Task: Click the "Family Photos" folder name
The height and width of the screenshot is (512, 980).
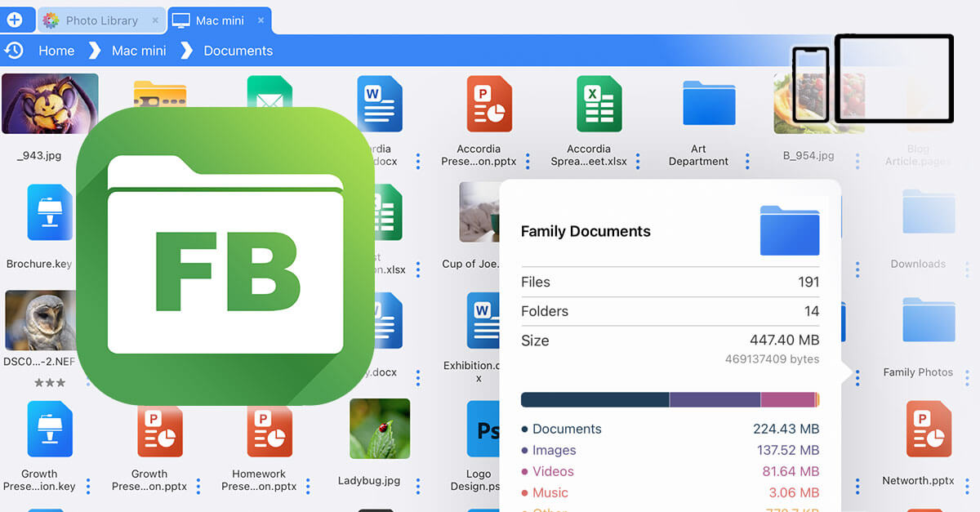Action: tap(918, 372)
